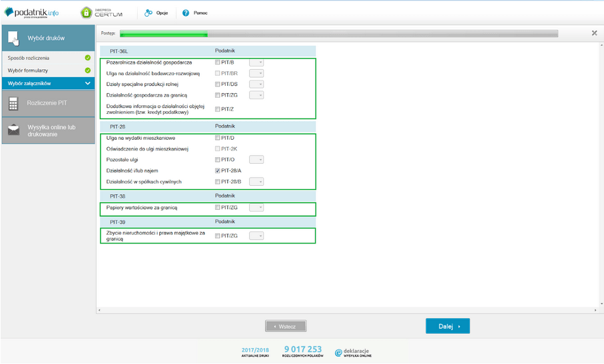Go back with the Wstecz button
Viewport: 604px width, 364px height.
[285, 326]
